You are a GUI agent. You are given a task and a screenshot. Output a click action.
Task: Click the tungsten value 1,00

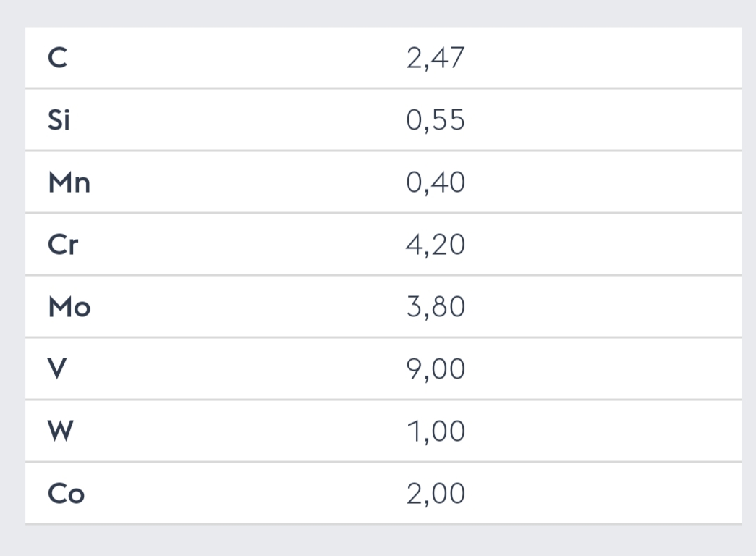436,431
